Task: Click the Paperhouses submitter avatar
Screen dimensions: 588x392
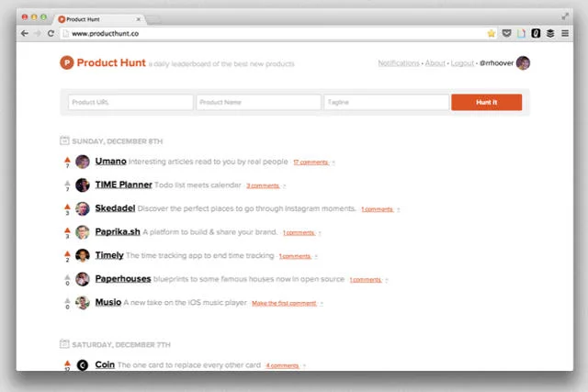Action: pyautogui.click(x=83, y=279)
